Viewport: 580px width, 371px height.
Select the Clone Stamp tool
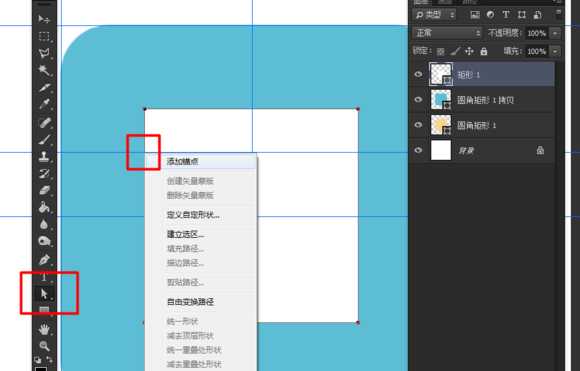(x=44, y=156)
